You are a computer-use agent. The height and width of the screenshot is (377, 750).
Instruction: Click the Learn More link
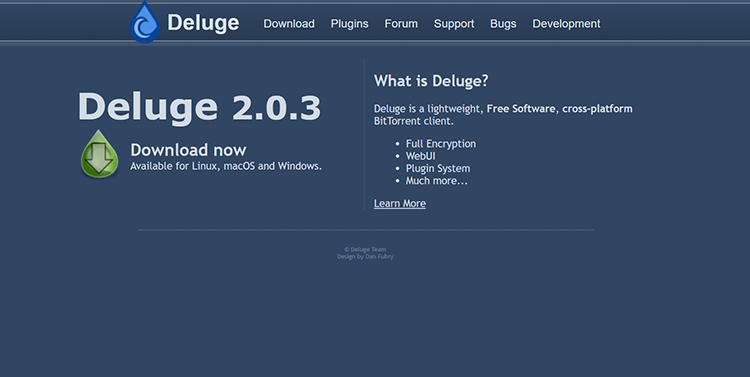pos(400,203)
